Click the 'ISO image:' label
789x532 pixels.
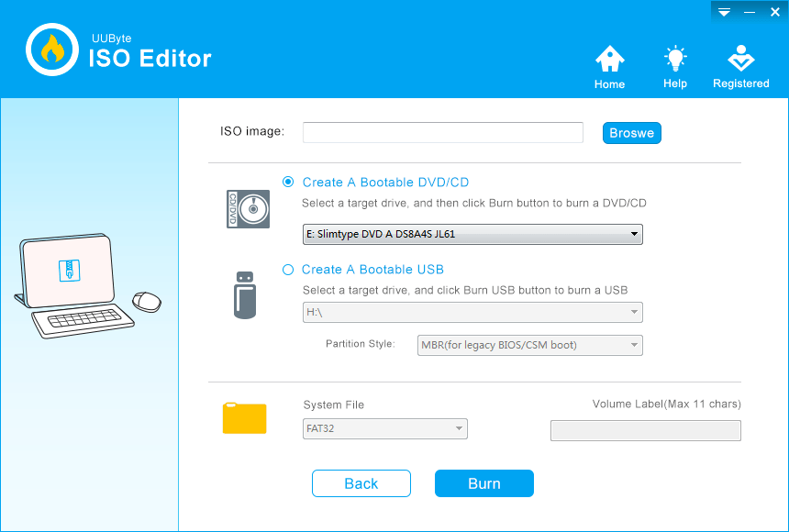pyautogui.click(x=252, y=131)
